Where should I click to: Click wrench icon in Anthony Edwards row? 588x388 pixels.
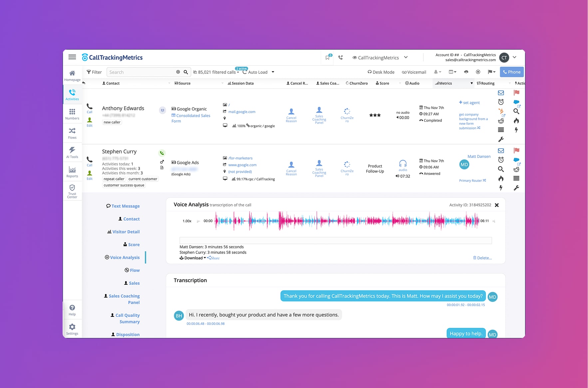point(501,139)
